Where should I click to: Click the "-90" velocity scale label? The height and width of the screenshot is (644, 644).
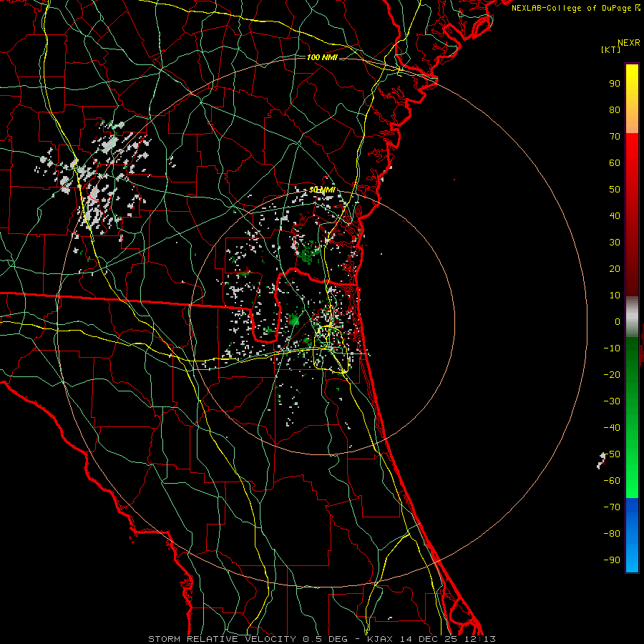pos(612,560)
